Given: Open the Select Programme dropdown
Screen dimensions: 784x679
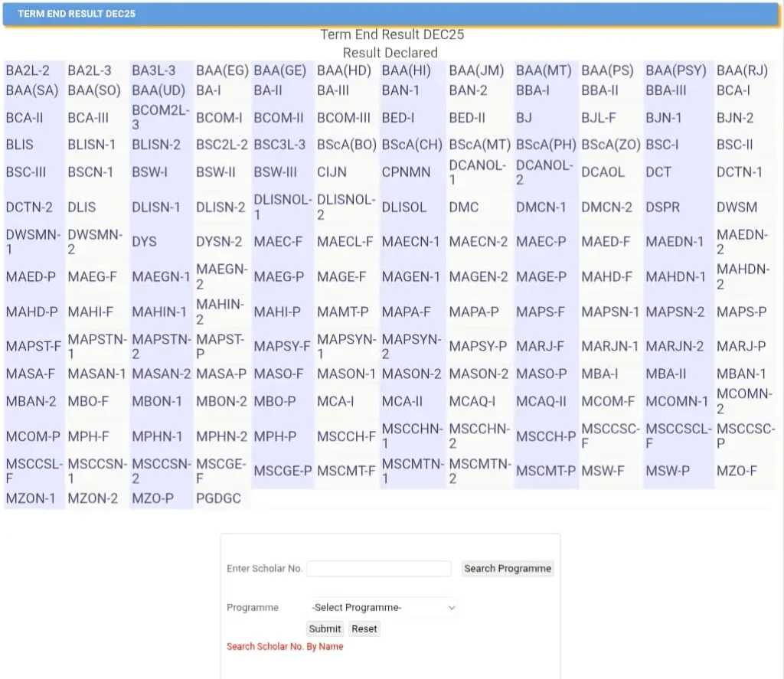Looking at the screenshot, I should (383, 608).
